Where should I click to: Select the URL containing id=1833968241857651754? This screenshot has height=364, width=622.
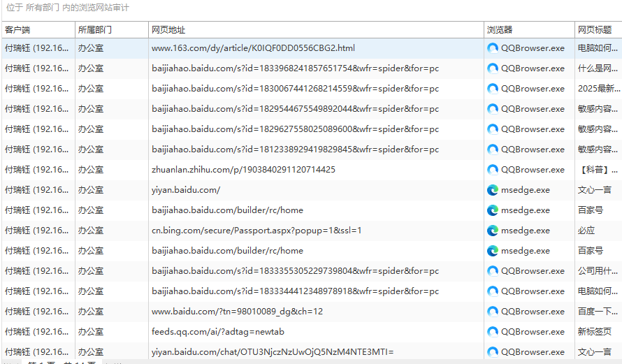pyautogui.click(x=295, y=68)
